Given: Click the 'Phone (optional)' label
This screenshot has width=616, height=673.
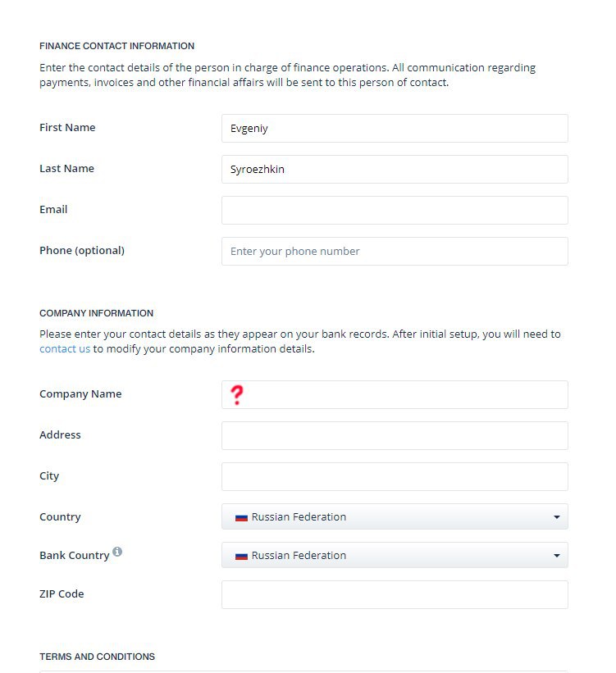Looking at the screenshot, I should [82, 250].
